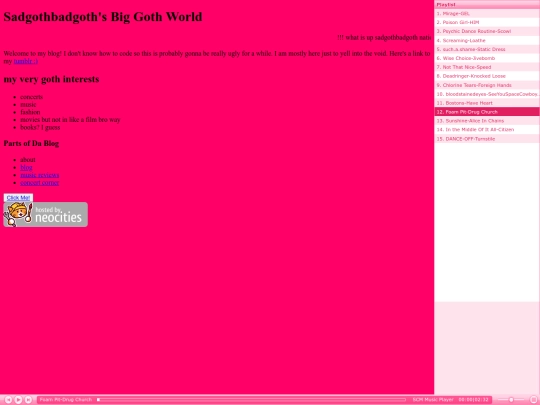Viewport: 540px width, 405px height.
Task: Click the track time display in the player
Action: coord(474,399)
